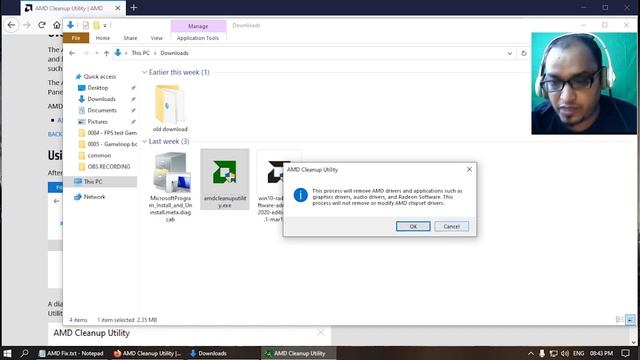Select Network in navigation pane
640x360 pixels.
94,197
